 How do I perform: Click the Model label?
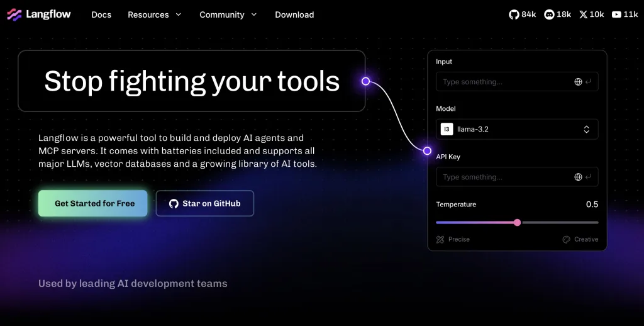(x=446, y=108)
